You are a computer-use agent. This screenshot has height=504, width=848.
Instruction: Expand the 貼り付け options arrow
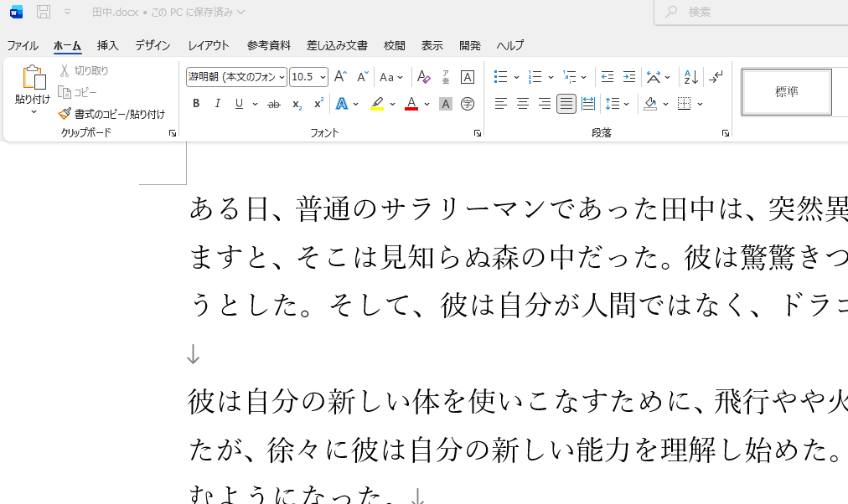coord(33,112)
